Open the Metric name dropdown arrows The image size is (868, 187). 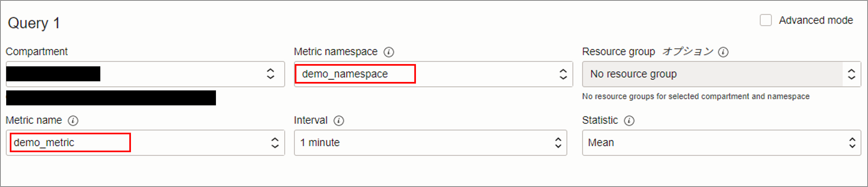(275, 142)
